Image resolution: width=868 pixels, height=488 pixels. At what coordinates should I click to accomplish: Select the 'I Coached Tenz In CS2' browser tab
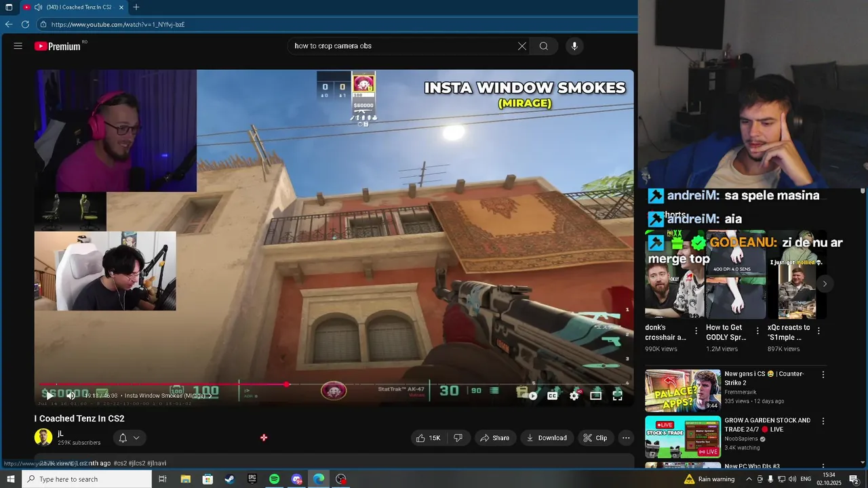point(73,7)
